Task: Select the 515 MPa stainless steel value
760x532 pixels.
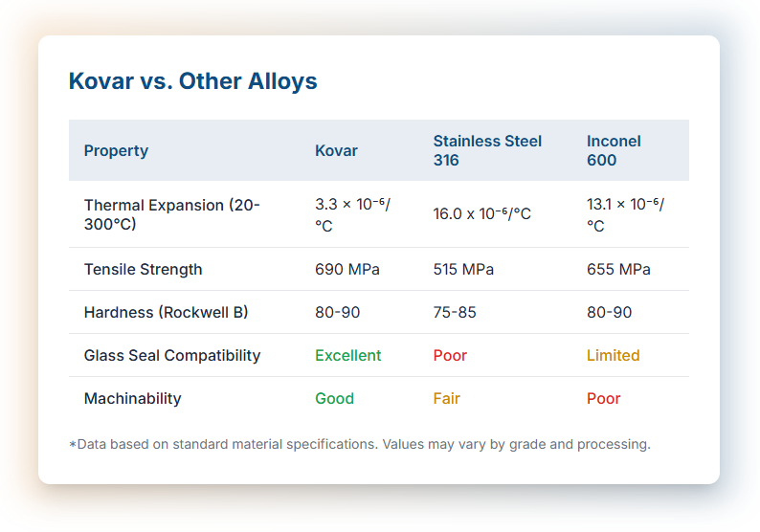Action: (463, 269)
